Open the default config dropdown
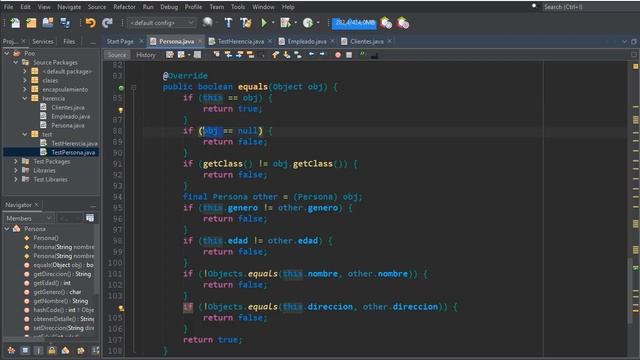 click(162, 23)
